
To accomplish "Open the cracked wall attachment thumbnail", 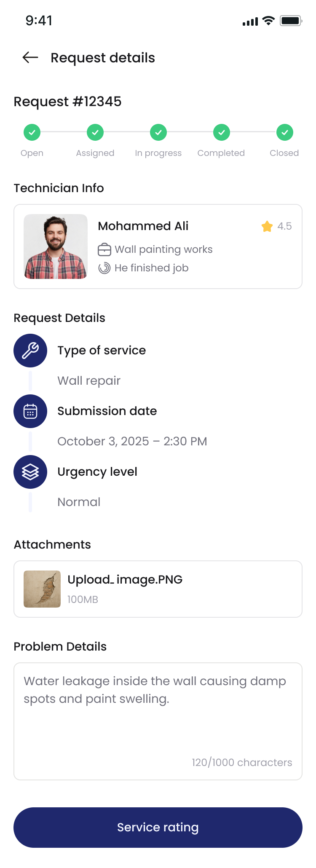I will (x=42, y=589).
